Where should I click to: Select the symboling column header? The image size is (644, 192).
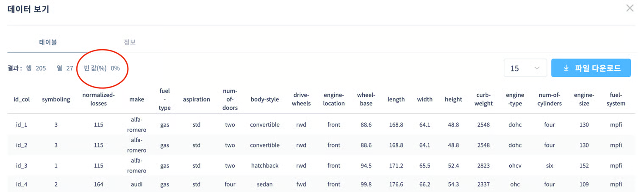[56, 99]
